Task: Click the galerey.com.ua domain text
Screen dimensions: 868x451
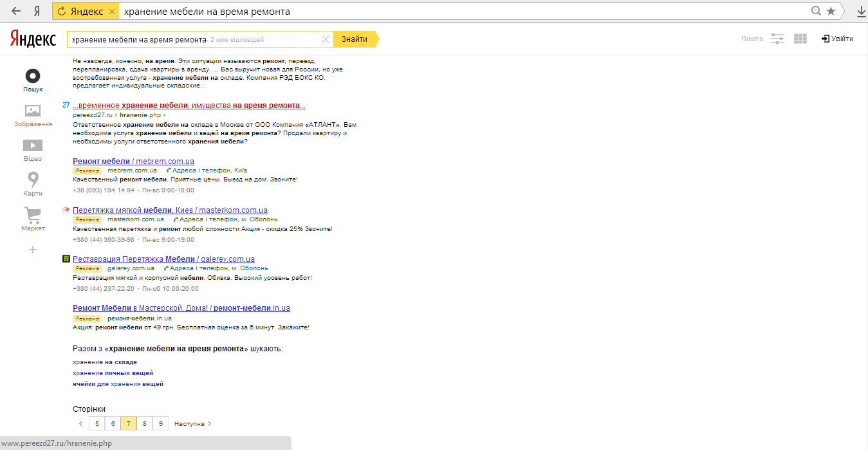Action: (x=131, y=268)
